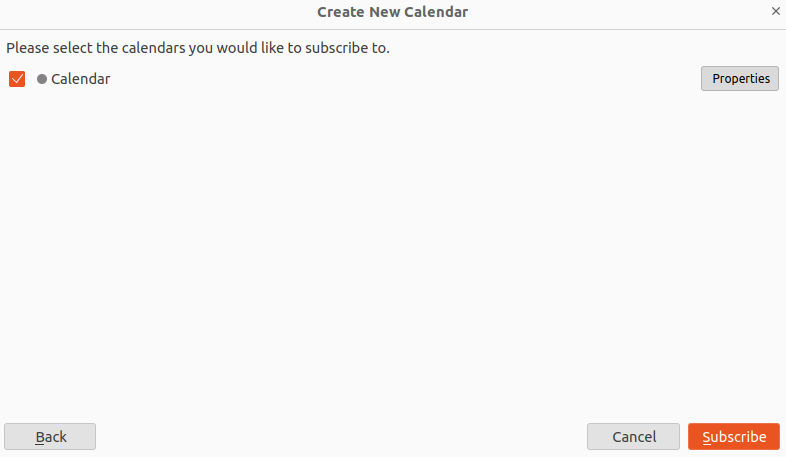Viewport: 786px width, 457px height.
Task: Toggle the orange checkmark box for Calendar
Action: point(16,79)
